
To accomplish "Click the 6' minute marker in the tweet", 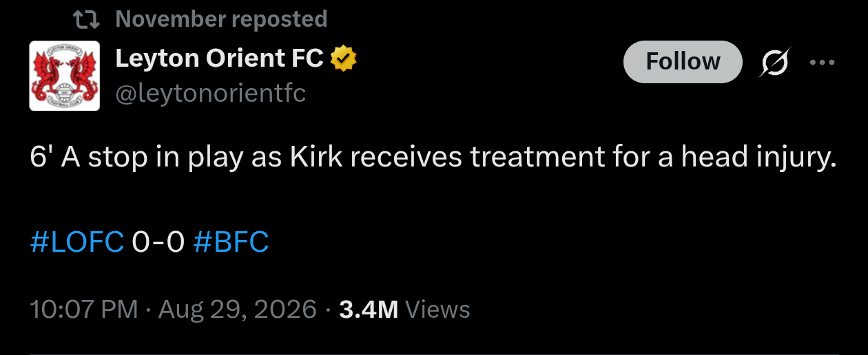I will click(x=42, y=158).
